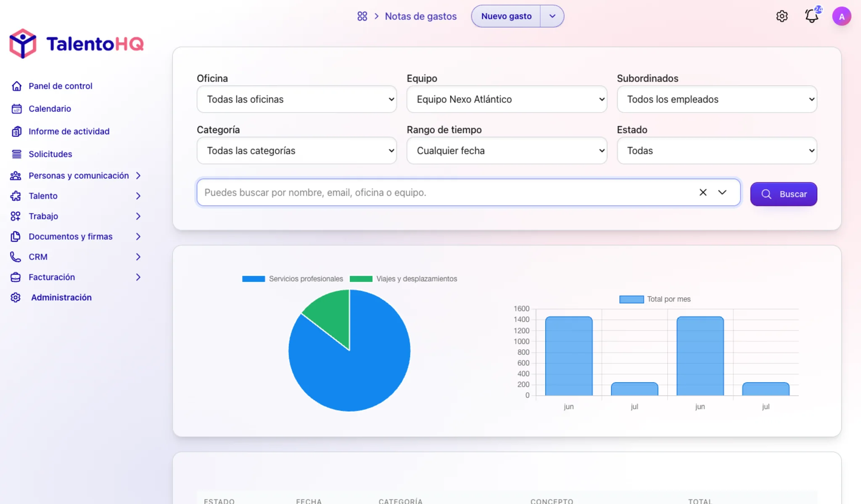The height and width of the screenshot is (504, 861).
Task: Open the Categoría dropdown
Action: pyautogui.click(x=296, y=150)
